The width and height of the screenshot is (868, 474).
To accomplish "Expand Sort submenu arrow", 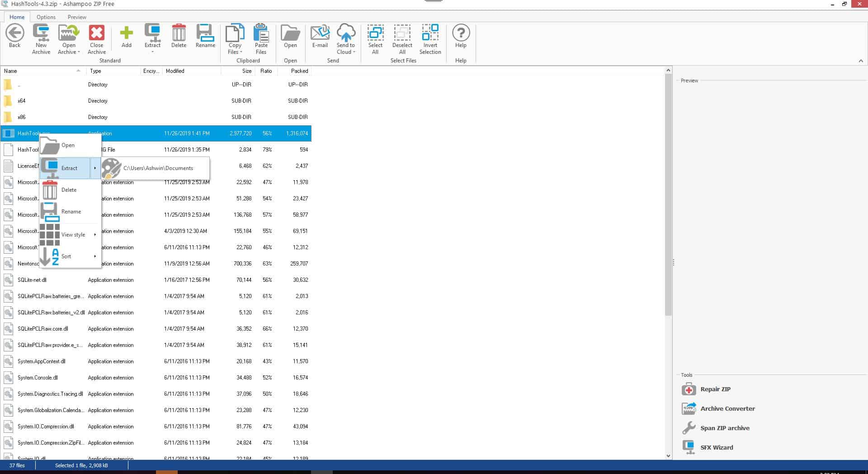I will (x=95, y=256).
